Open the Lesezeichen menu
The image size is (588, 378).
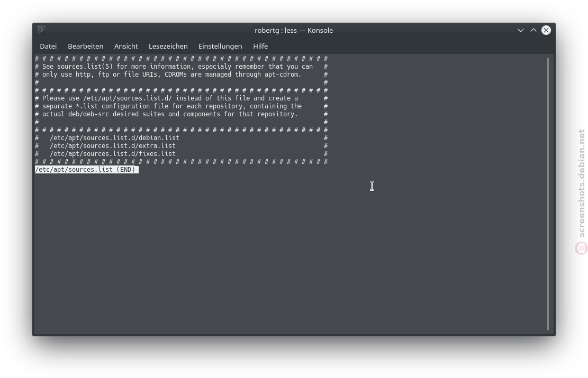click(x=168, y=46)
